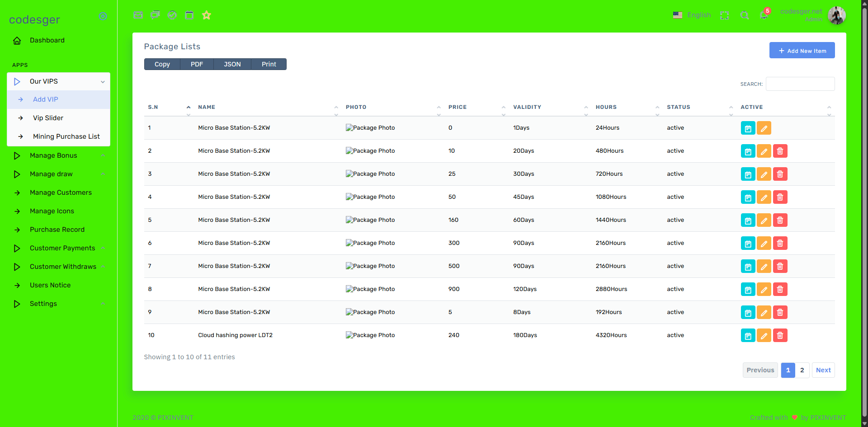The height and width of the screenshot is (427, 868).
Task: Select English language dropdown
Action: pos(692,15)
